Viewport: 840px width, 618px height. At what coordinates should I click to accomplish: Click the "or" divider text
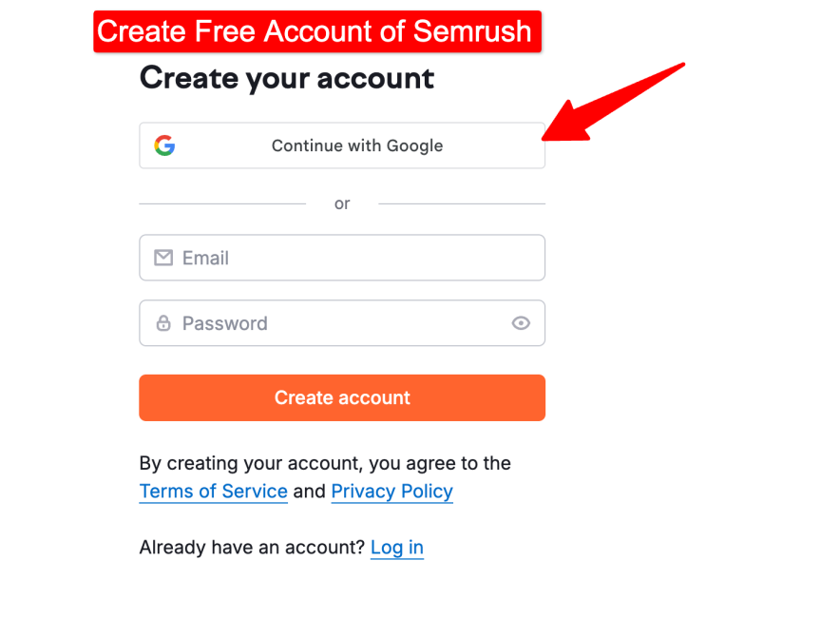pos(342,203)
